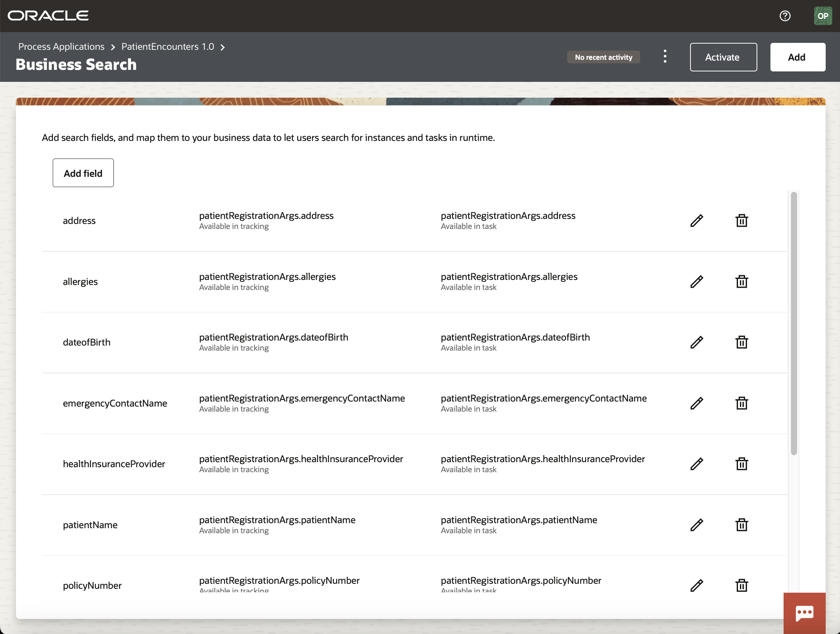
Task: Delete the allergies search field
Action: (x=742, y=281)
